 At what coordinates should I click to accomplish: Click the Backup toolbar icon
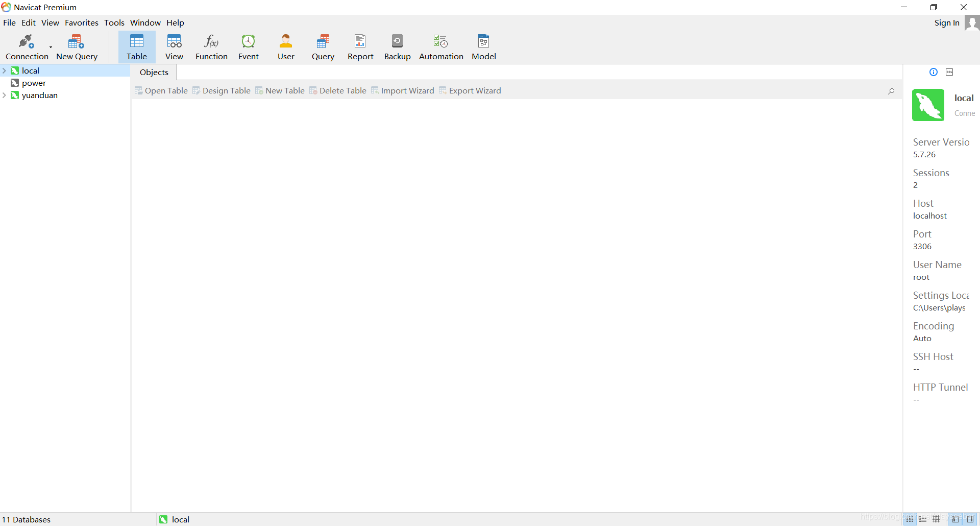(x=397, y=47)
